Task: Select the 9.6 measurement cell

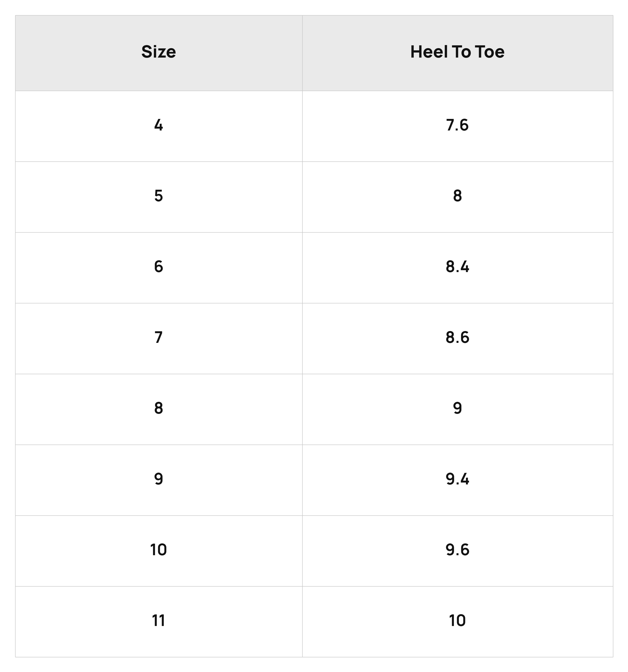Action: pos(457,551)
